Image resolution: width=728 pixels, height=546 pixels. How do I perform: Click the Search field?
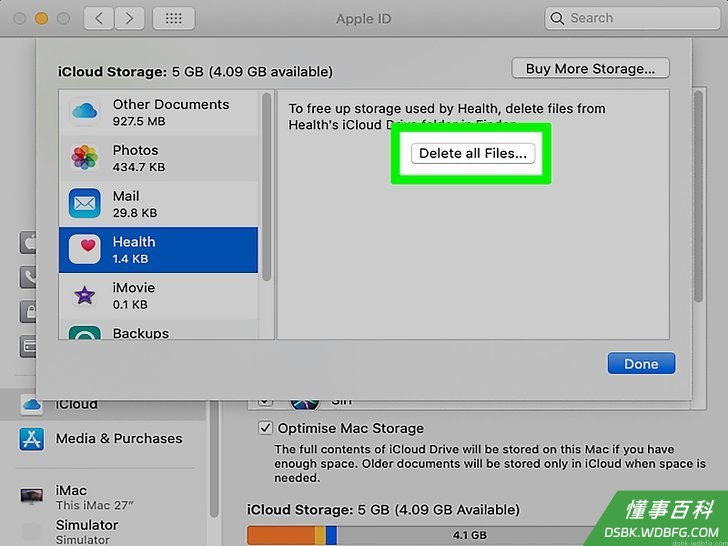pyautogui.click(x=632, y=18)
